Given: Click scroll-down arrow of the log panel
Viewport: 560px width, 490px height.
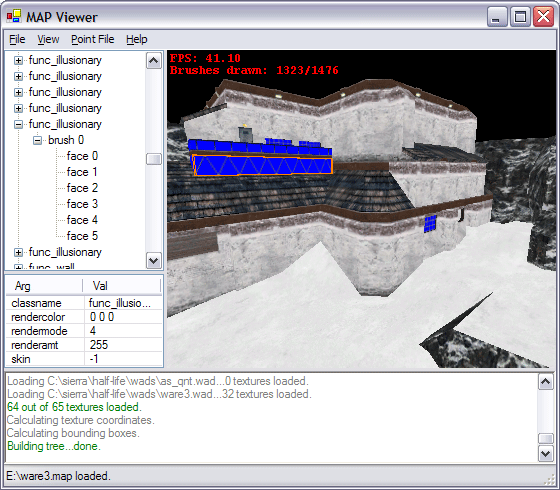Looking at the screenshot, I should pos(546,454).
